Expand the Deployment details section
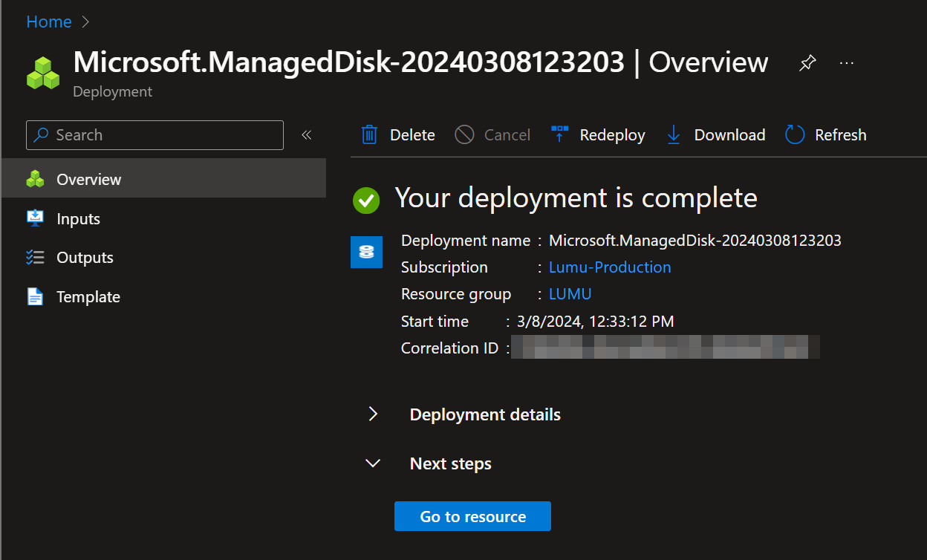This screenshot has width=927, height=560. click(x=373, y=414)
